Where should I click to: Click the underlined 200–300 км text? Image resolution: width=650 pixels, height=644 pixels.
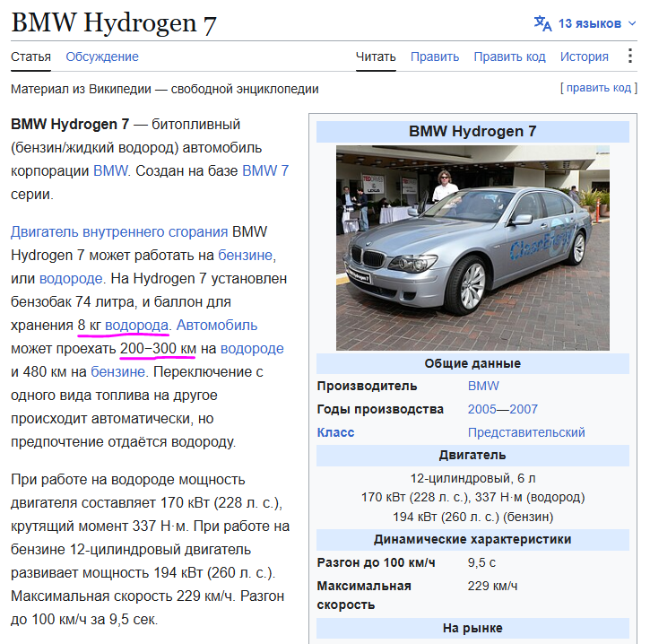click(158, 348)
